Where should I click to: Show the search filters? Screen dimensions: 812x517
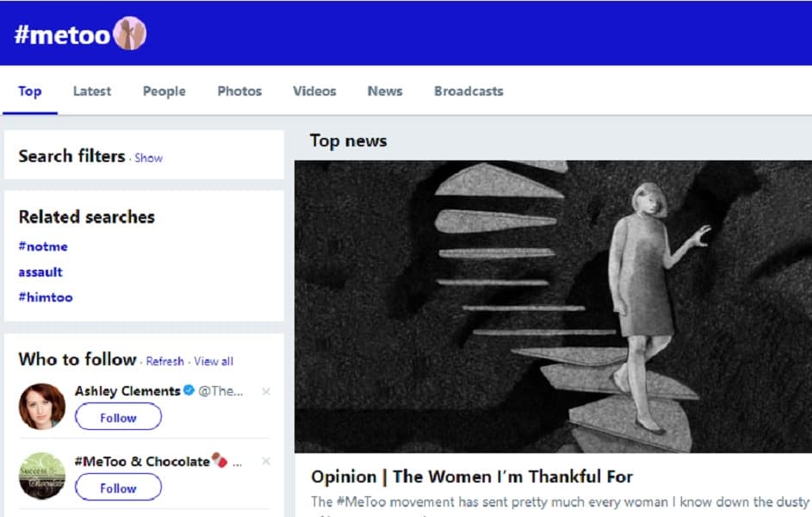click(x=148, y=158)
